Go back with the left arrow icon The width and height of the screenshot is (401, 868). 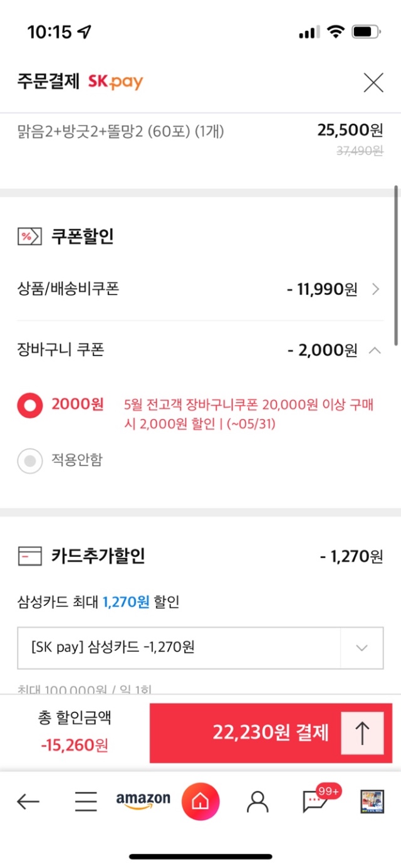(x=28, y=801)
